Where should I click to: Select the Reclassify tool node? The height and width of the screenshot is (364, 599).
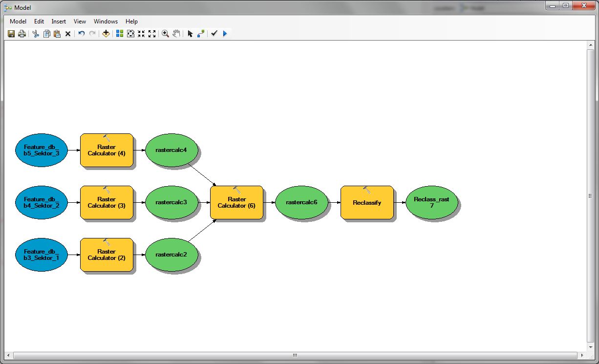[x=367, y=202]
